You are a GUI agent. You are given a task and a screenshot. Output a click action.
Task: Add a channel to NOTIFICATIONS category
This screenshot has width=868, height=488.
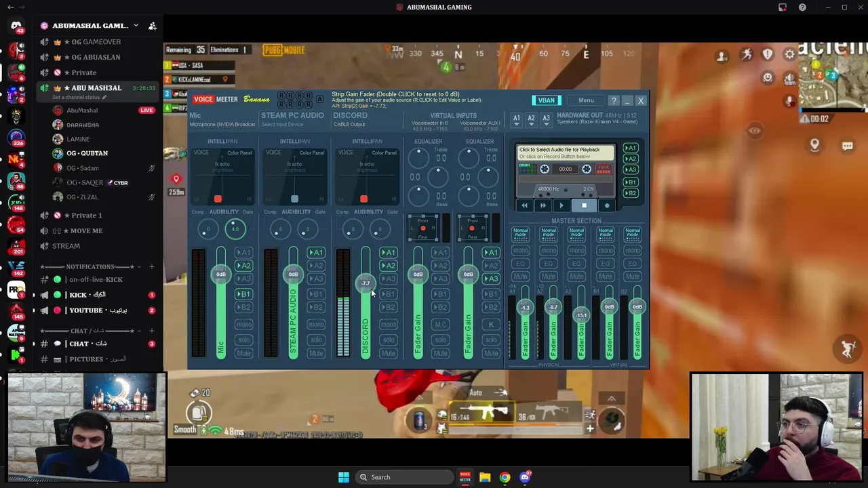click(152, 266)
